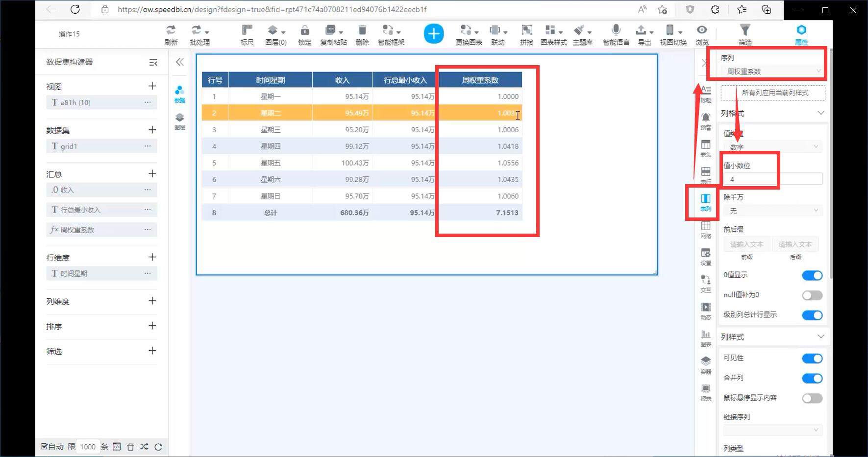Screen dimensions: 868x457
Task: Switch to the 表头 side tab
Action: (x=705, y=148)
